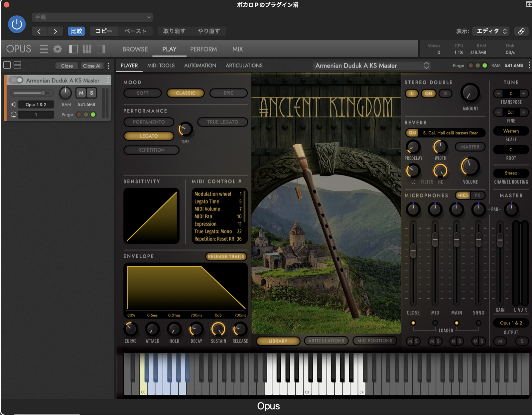Select Stereo Double R channel
Viewport: 532px width, 415px height.
[x=446, y=93]
